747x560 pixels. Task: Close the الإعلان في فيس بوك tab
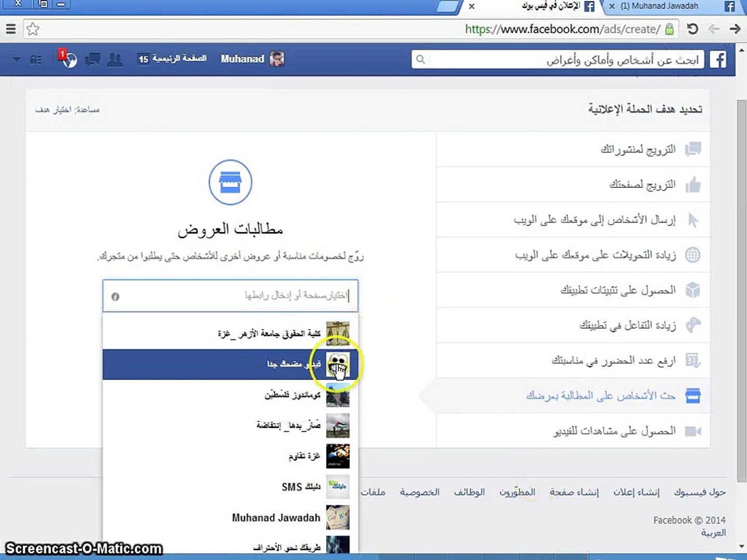click(x=472, y=6)
